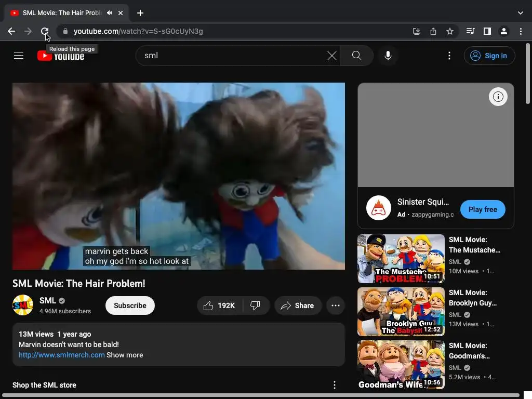Open smlmerch.com link
This screenshot has width=532, height=399.
[61, 355]
